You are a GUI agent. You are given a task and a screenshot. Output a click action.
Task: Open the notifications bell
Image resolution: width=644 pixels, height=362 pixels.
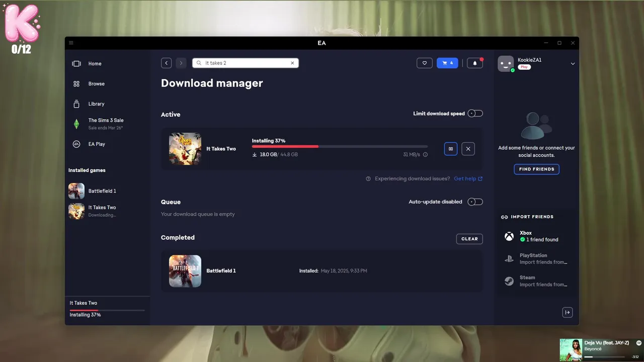[x=475, y=63]
